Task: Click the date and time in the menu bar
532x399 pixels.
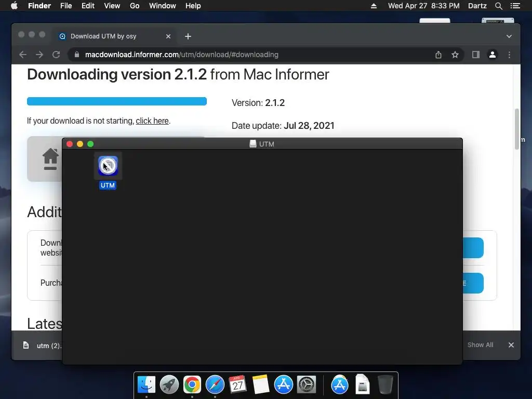Action: (x=424, y=6)
